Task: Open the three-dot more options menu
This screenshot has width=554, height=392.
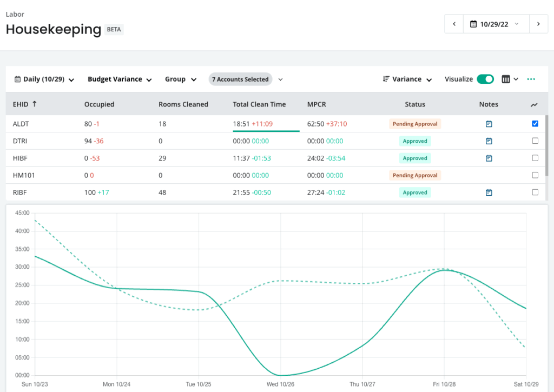Action: [x=531, y=79]
